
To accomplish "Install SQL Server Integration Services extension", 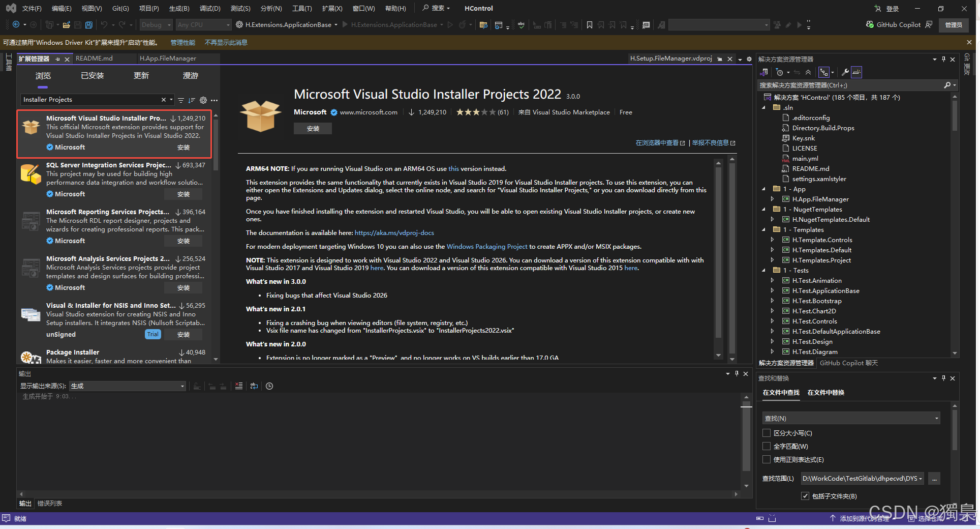I will click(183, 194).
